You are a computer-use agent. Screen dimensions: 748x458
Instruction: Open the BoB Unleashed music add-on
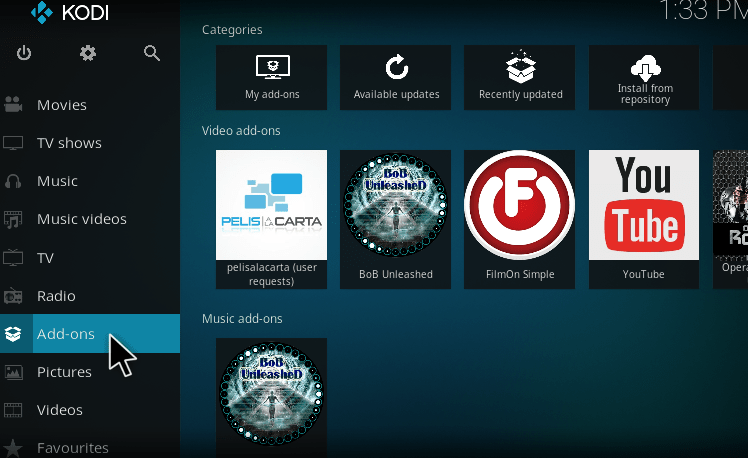[271, 398]
